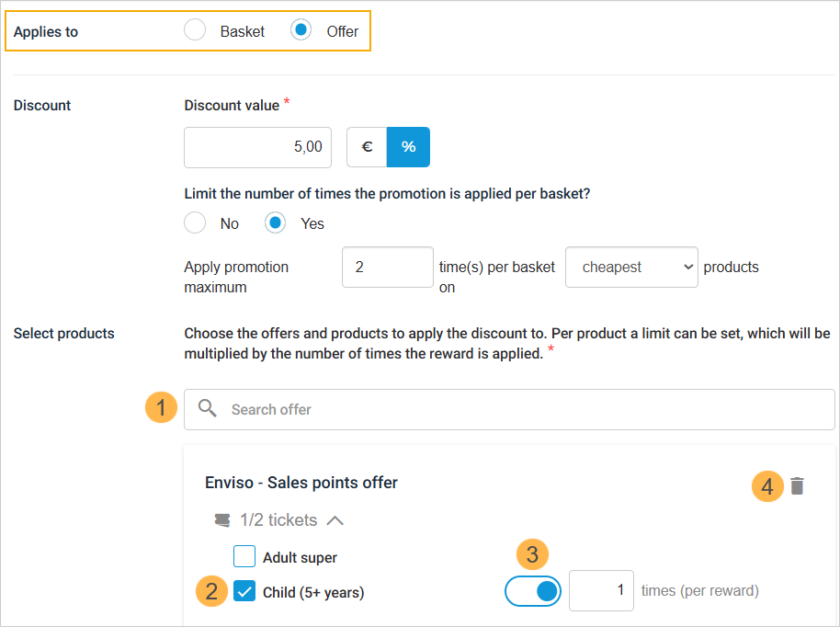Choose Basket under Applies to
Screen dimensions: 840x627
[x=195, y=31]
